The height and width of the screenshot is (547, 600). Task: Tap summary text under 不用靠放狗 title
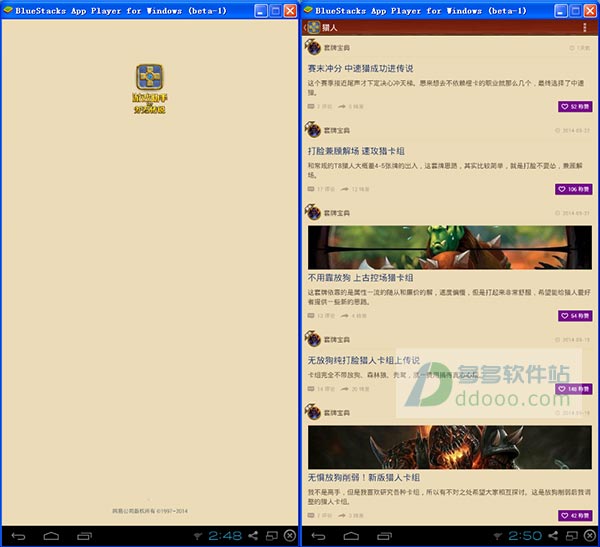[450, 297]
